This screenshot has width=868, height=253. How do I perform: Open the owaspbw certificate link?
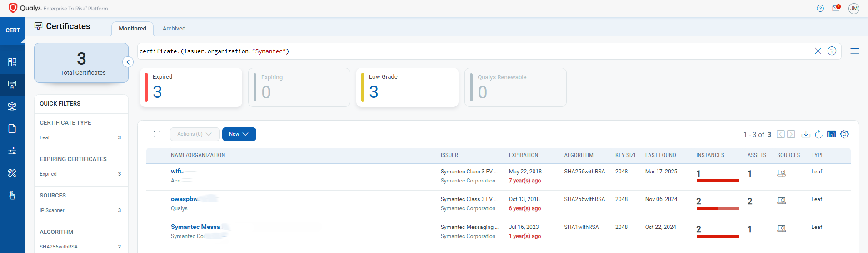pyautogui.click(x=184, y=199)
